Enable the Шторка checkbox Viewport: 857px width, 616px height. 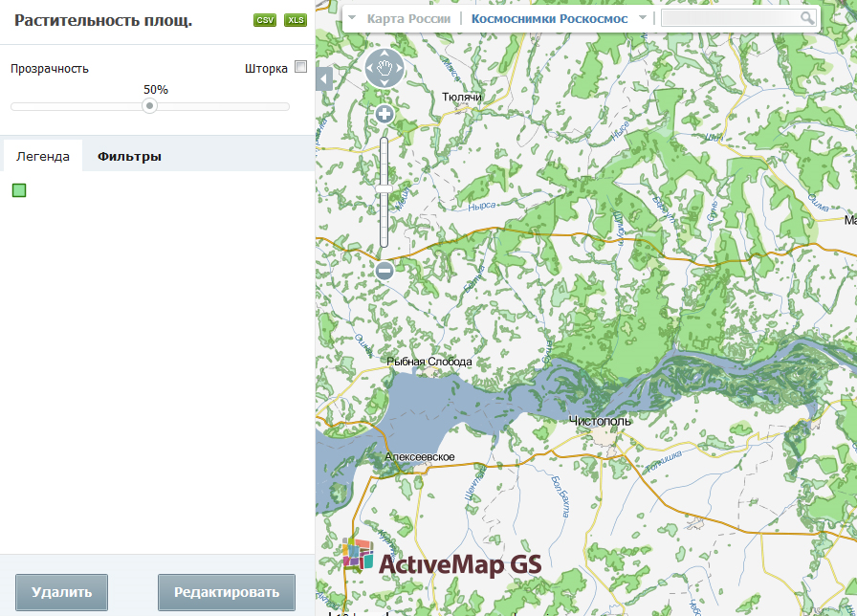301,67
